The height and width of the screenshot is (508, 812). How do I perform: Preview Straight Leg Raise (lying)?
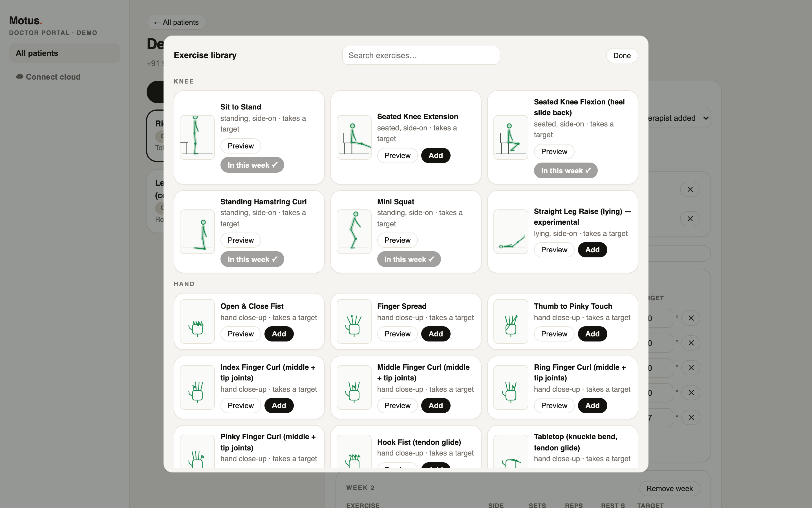[554, 250]
